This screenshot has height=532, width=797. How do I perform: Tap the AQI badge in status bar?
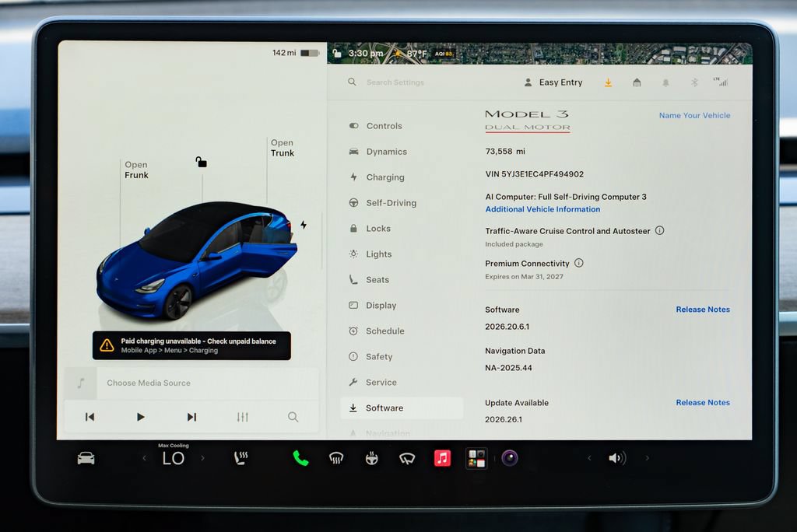(x=444, y=54)
